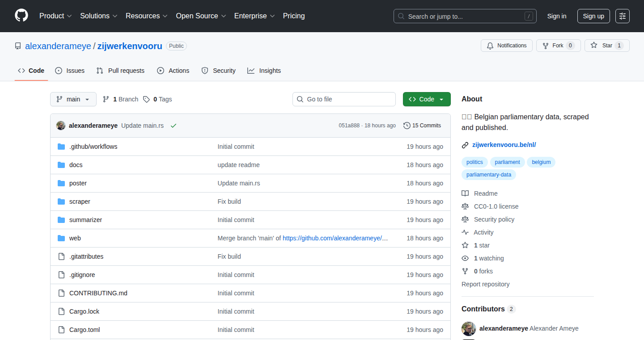Viewport: 644px width, 340px height.
Task: Click the file icon for Cargo.lock
Action: pyautogui.click(x=61, y=311)
